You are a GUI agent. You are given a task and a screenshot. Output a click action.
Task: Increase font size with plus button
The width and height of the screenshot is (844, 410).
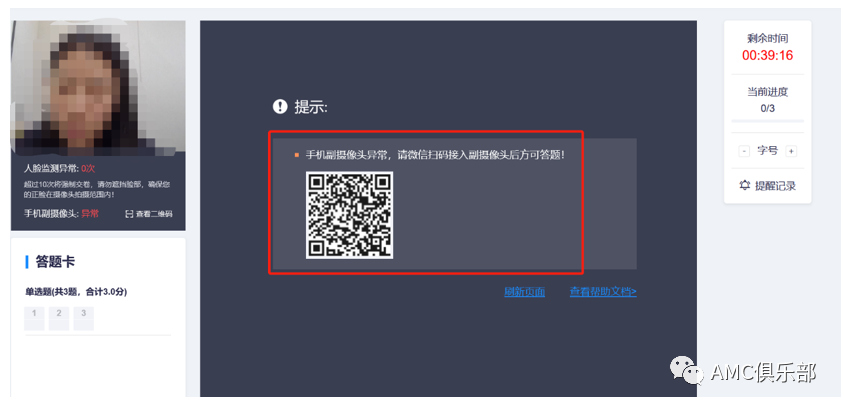(x=791, y=151)
